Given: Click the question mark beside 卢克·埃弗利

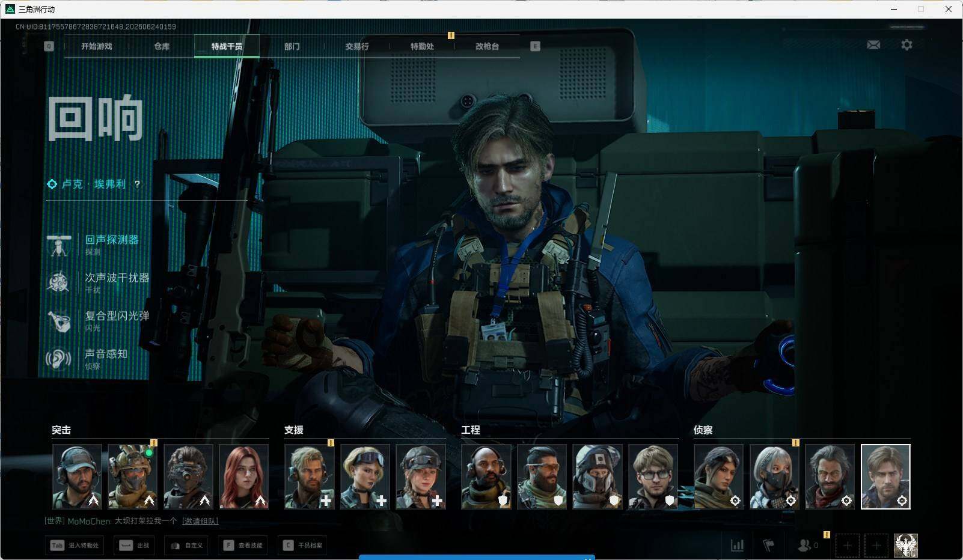Looking at the screenshot, I should [137, 184].
